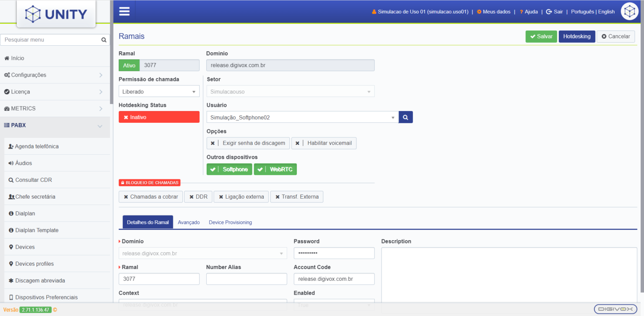This screenshot has height=316, width=644.
Task: Switch language to English
Action: [606, 11]
